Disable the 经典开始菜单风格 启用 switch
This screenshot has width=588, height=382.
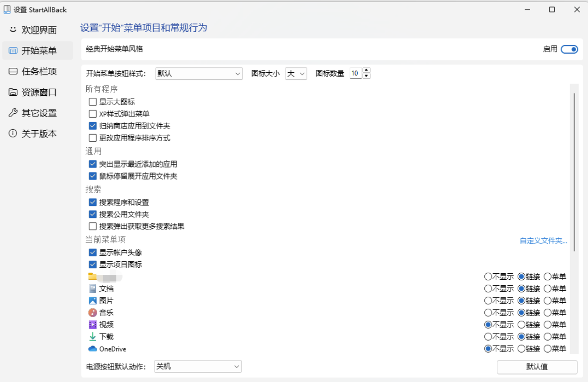pyautogui.click(x=569, y=49)
